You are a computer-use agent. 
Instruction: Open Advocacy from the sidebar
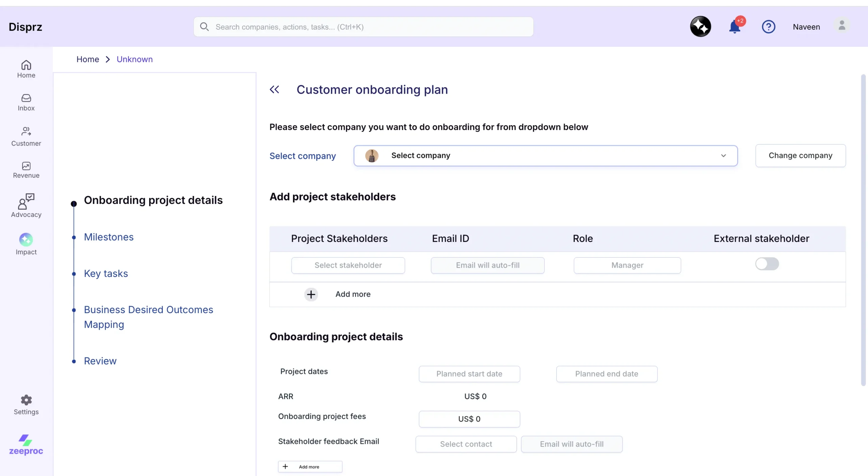point(26,205)
